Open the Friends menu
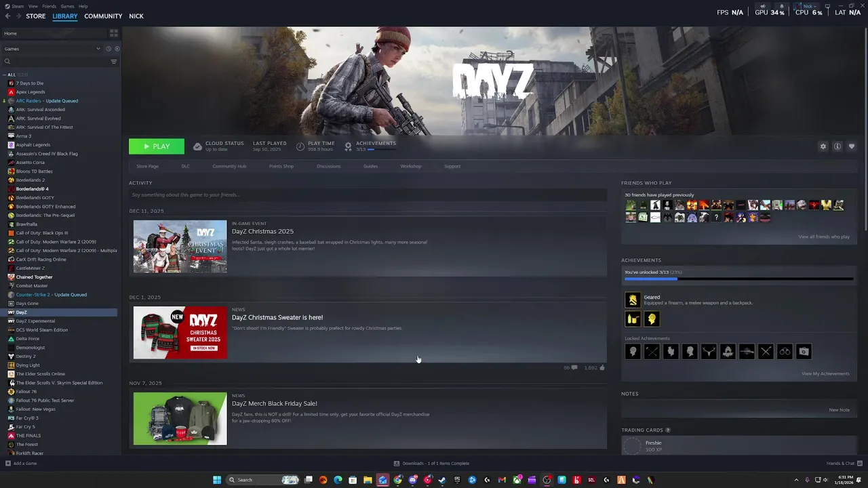Screen dimensions: 868x488 click(x=50, y=6)
